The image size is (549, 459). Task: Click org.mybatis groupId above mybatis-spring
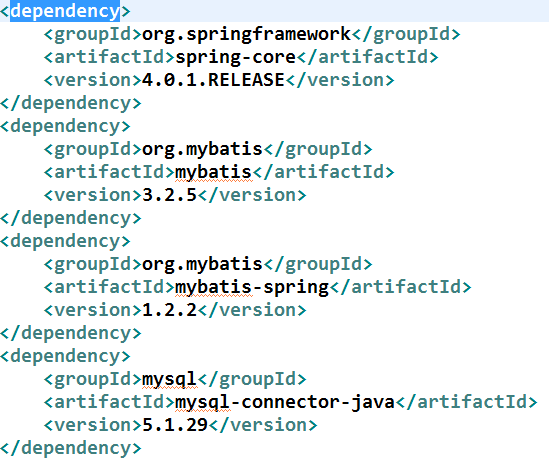click(x=202, y=264)
